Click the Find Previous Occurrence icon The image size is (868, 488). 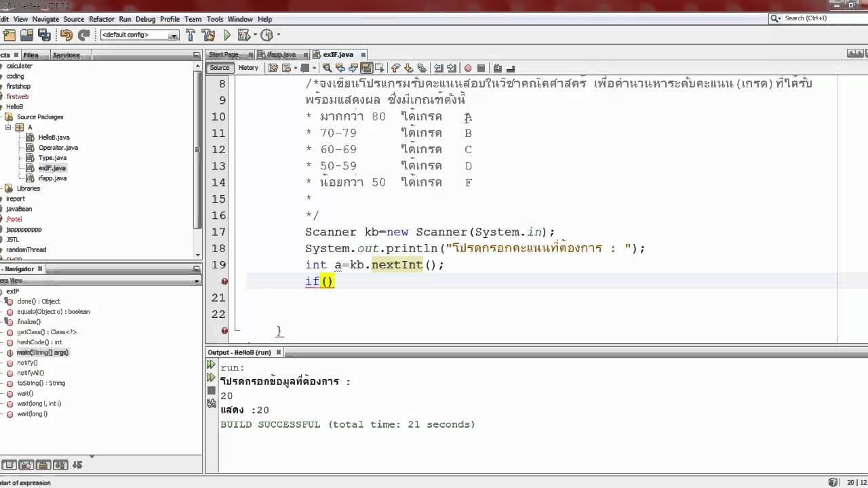coord(340,68)
